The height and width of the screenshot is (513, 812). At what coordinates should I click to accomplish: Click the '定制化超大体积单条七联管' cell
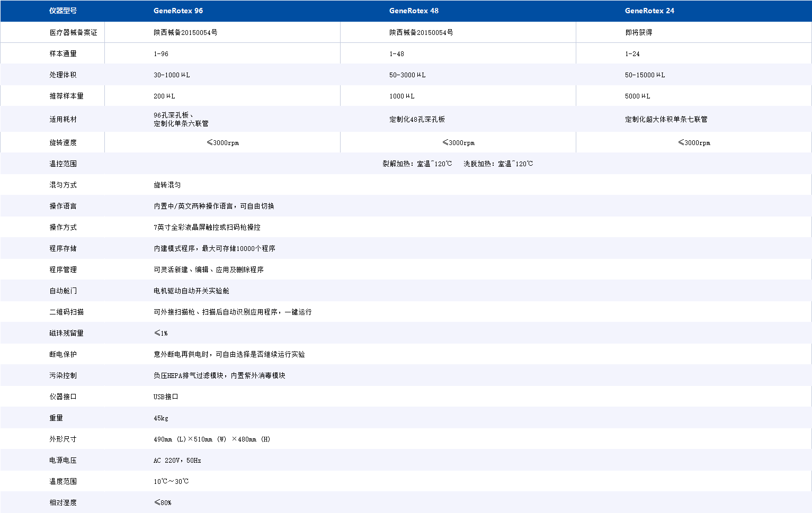tap(666, 119)
